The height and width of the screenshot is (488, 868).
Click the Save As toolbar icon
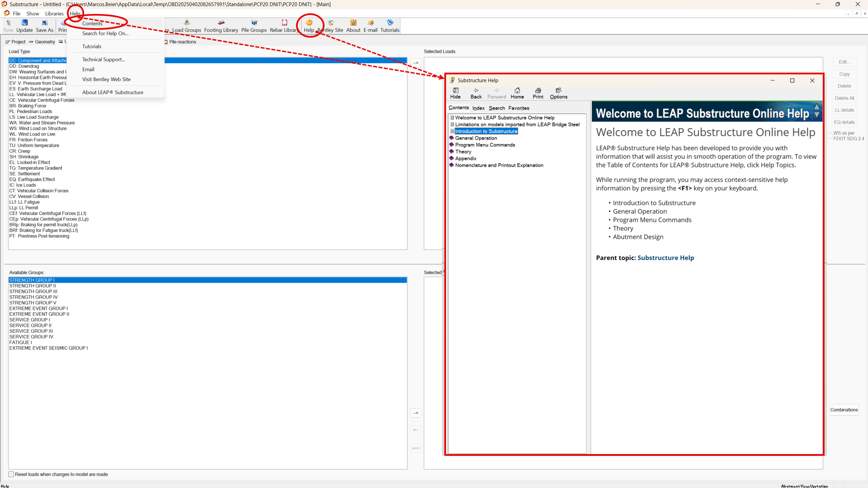pyautogui.click(x=44, y=26)
